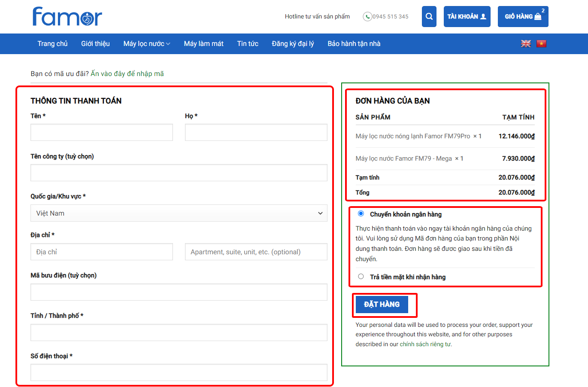Click the phone icon beside hotline number

[367, 16]
